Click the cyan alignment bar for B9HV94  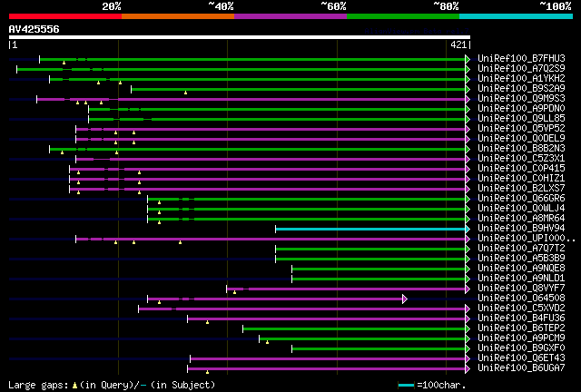click(370, 229)
